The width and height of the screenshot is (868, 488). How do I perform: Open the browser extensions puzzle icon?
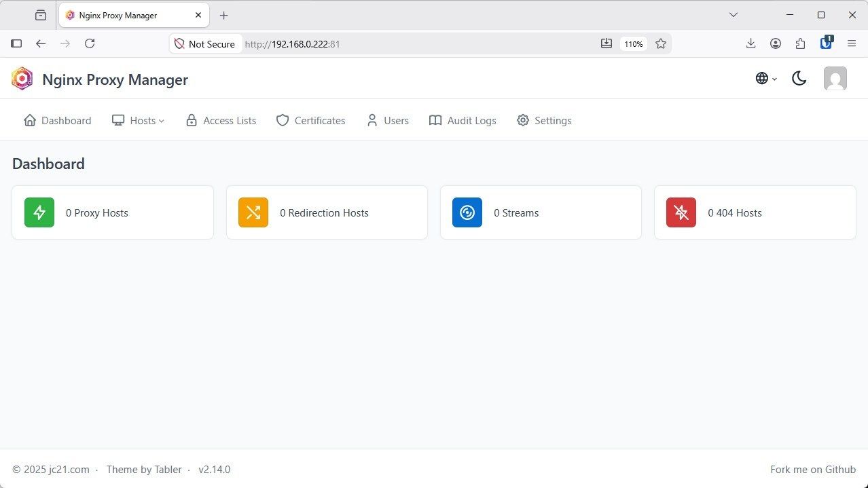801,43
